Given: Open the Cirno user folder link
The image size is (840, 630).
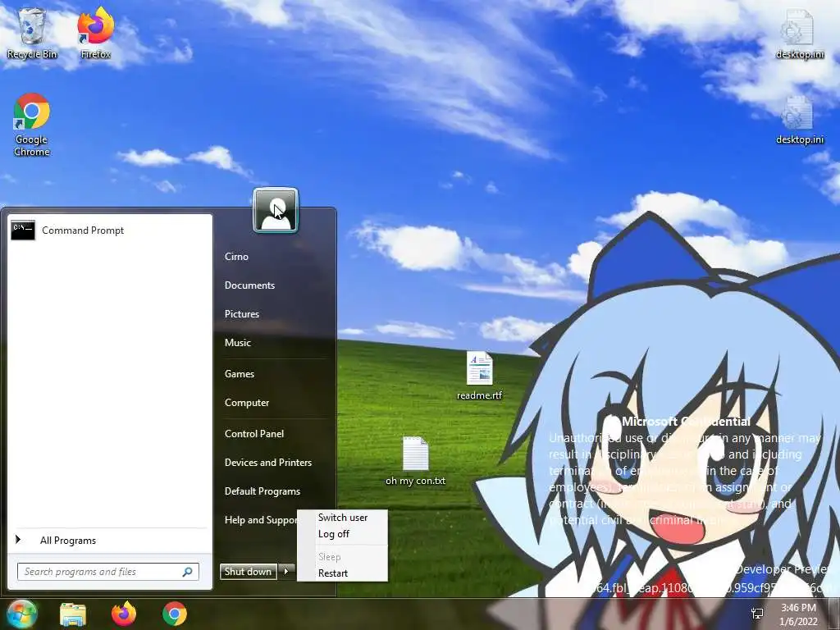Looking at the screenshot, I should point(236,257).
